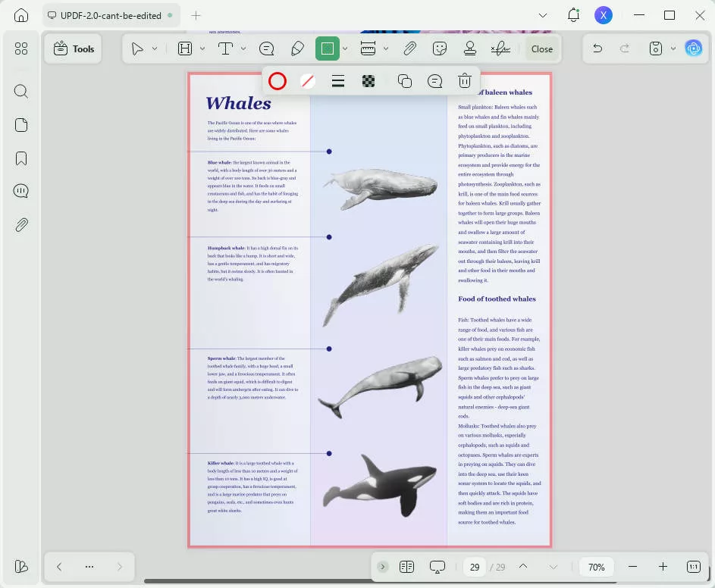Open the shape tool dropdown arrow
Viewport: 715px width, 588px height.
345,48
